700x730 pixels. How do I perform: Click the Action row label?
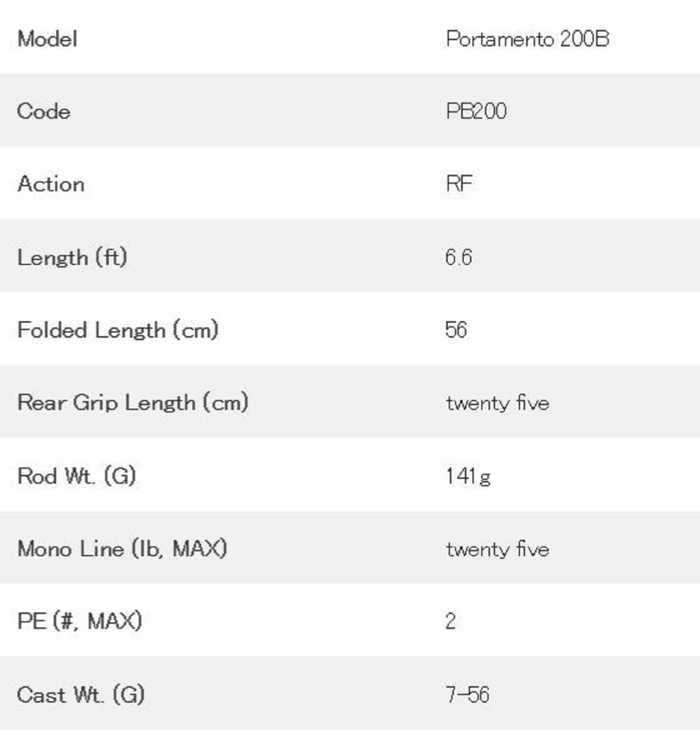(51, 184)
